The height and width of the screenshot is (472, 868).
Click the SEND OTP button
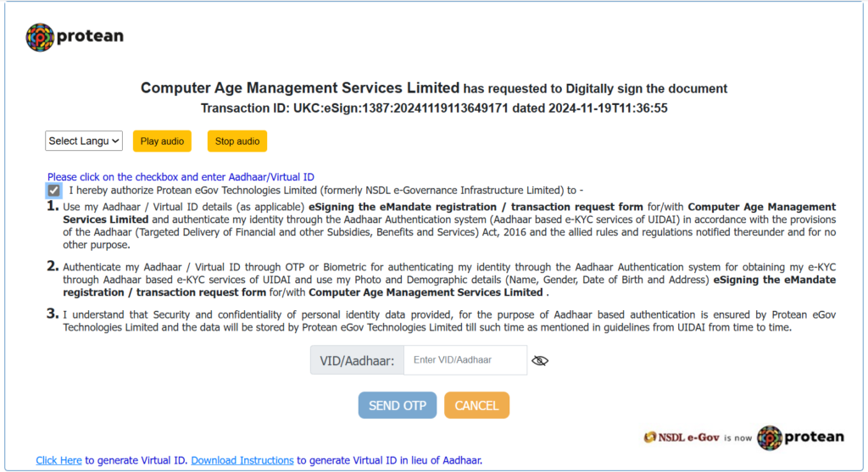click(398, 406)
